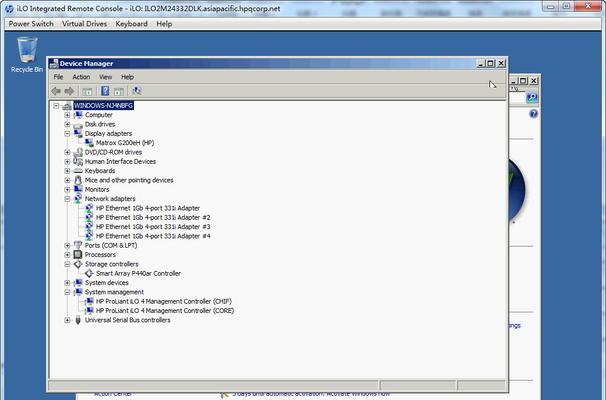This screenshot has width=606, height=400.
Task: Select the Matrox G200eH (HP) entry
Action: coord(125,143)
